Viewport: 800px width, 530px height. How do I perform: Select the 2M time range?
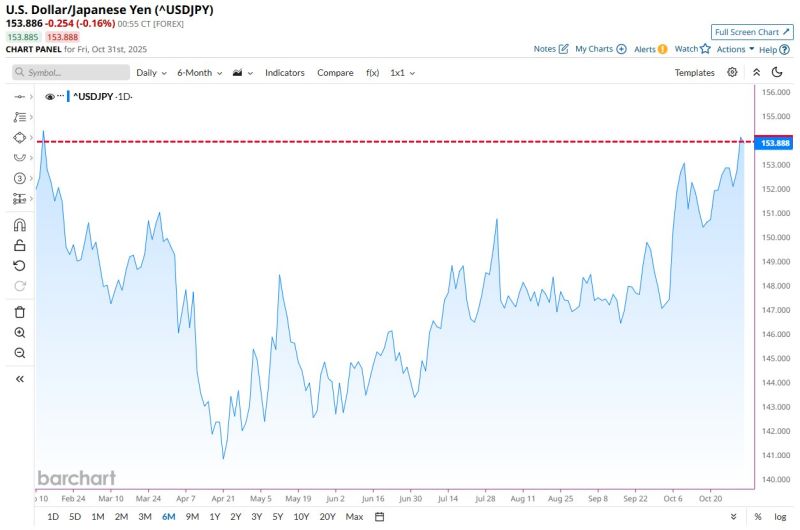(121, 517)
